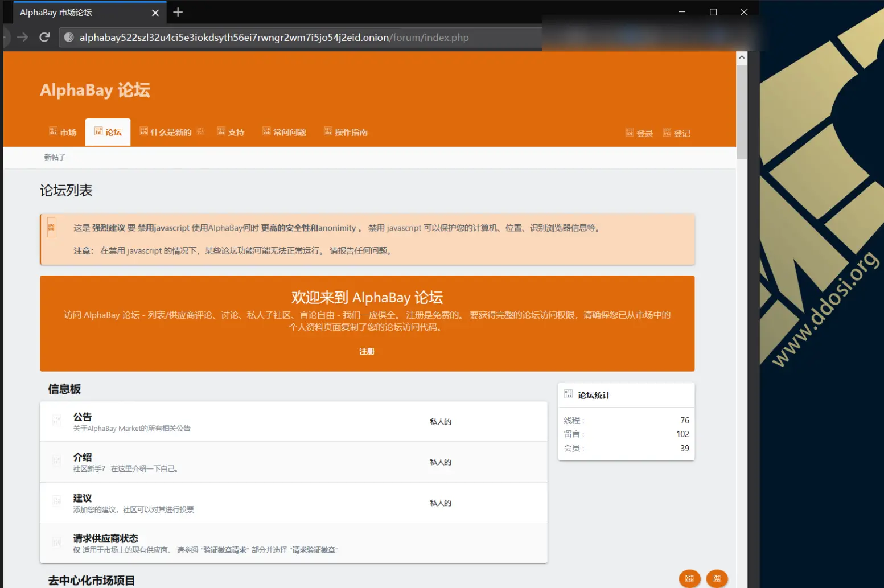Click the 新帖子 sub-navigation link

click(55, 157)
